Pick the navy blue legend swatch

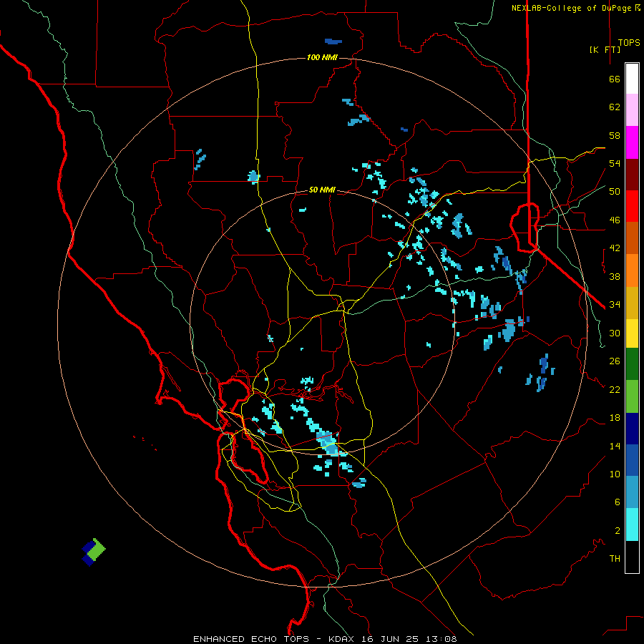(632, 429)
